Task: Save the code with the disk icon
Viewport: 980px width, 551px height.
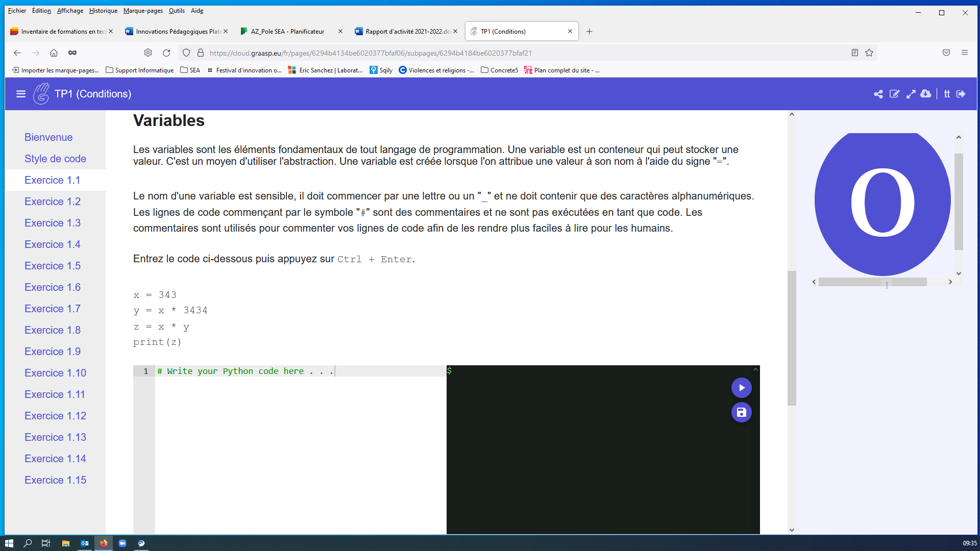Action: 741,412
